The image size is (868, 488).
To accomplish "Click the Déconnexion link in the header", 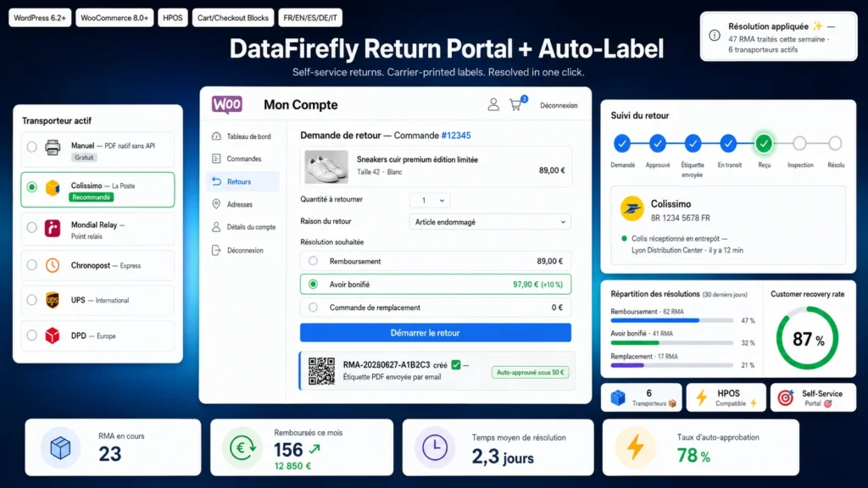I will (559, 105).
